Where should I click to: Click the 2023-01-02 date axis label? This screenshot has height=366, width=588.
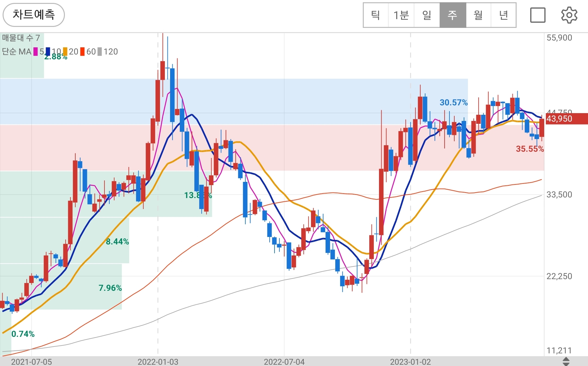tap(410, 362)
